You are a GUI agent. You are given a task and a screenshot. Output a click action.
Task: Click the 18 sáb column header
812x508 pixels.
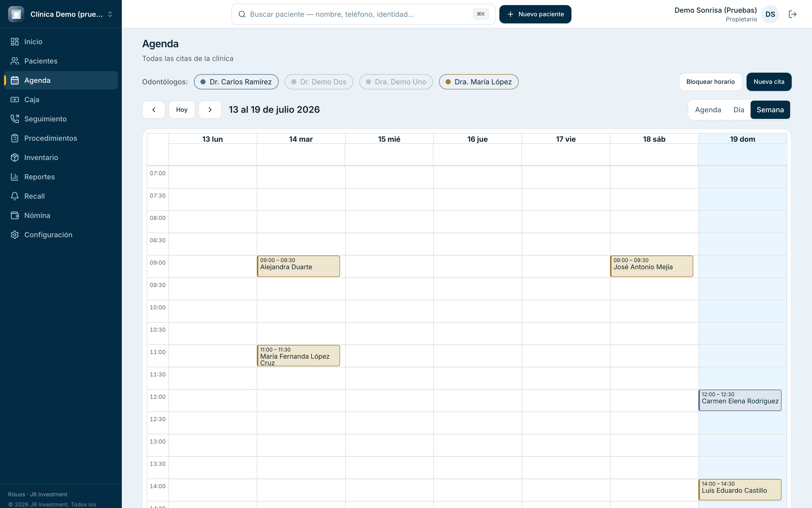[x=654, y=139]
